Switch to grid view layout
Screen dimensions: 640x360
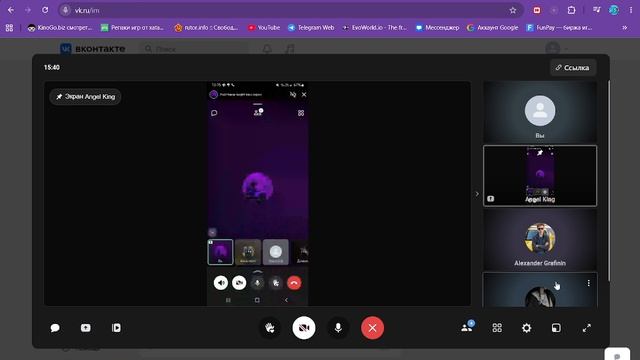497,328
